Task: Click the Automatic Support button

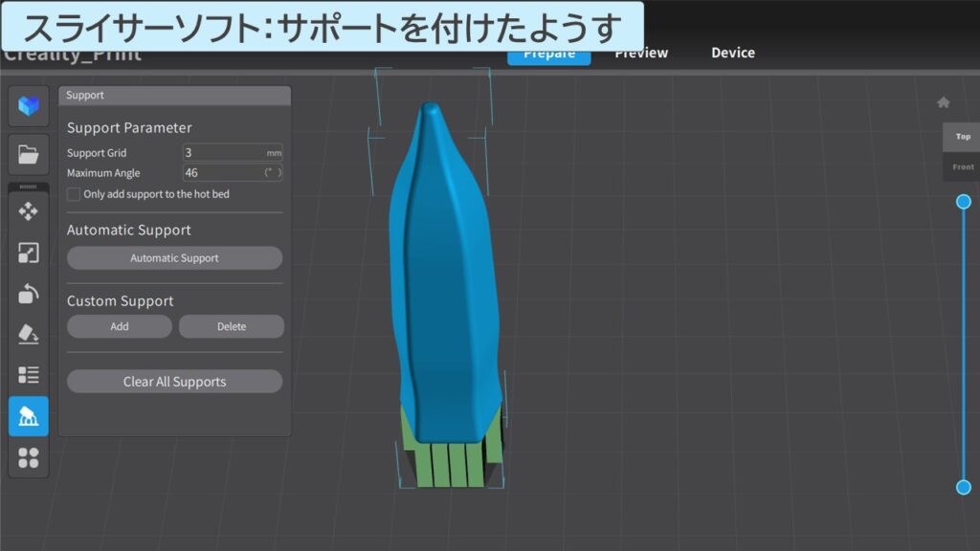Action: tap(174, 257)
